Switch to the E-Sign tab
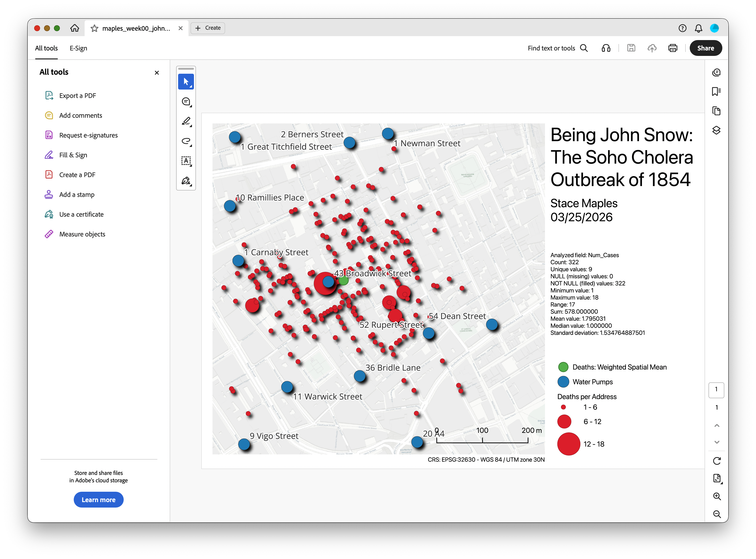The image size is (756, 559). (78, 48)
